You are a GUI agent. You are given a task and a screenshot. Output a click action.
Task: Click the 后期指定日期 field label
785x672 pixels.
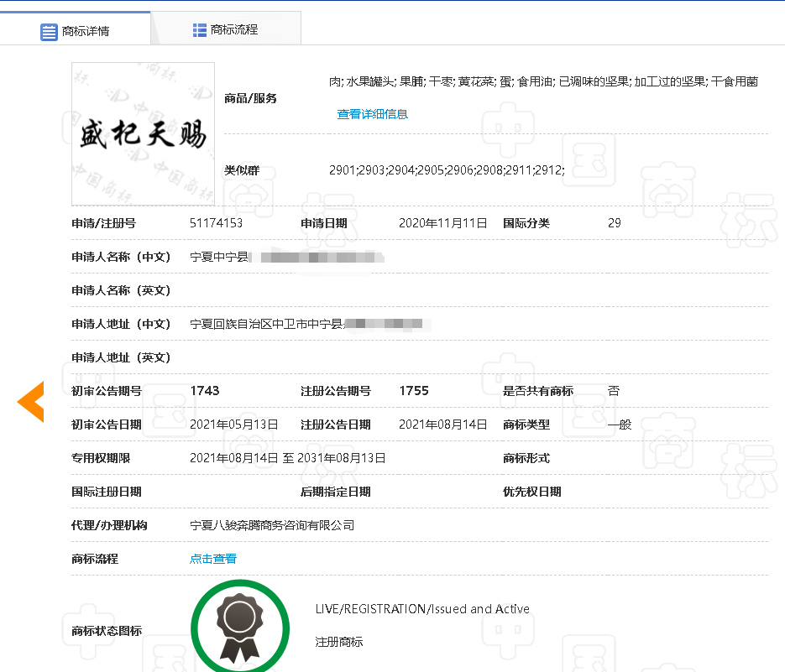336,492
